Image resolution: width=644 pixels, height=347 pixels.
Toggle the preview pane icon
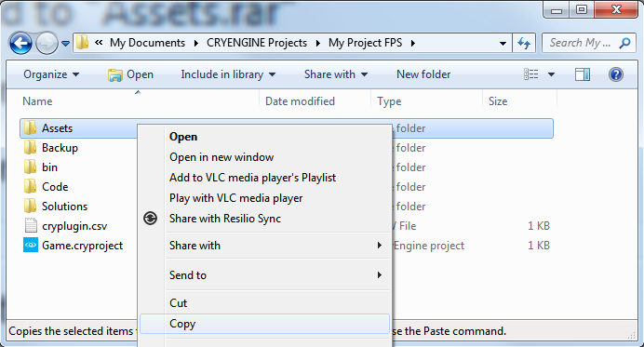point(583,74)
